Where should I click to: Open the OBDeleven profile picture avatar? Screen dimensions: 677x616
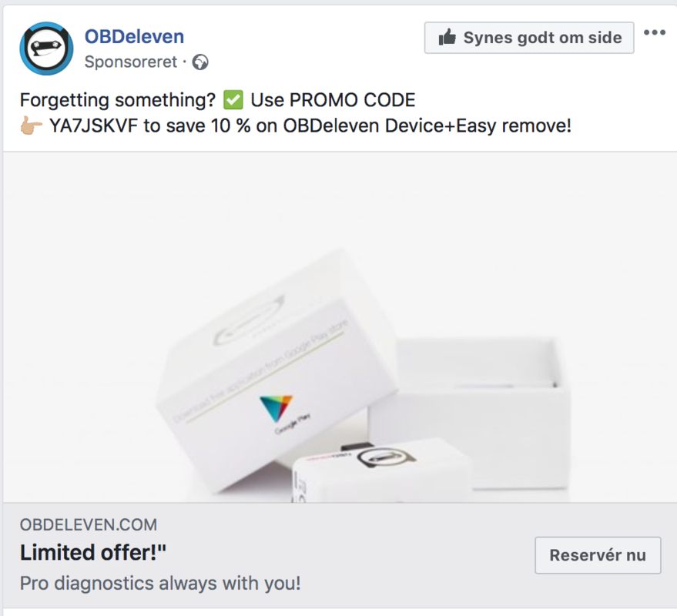click(x=46, y=49)
